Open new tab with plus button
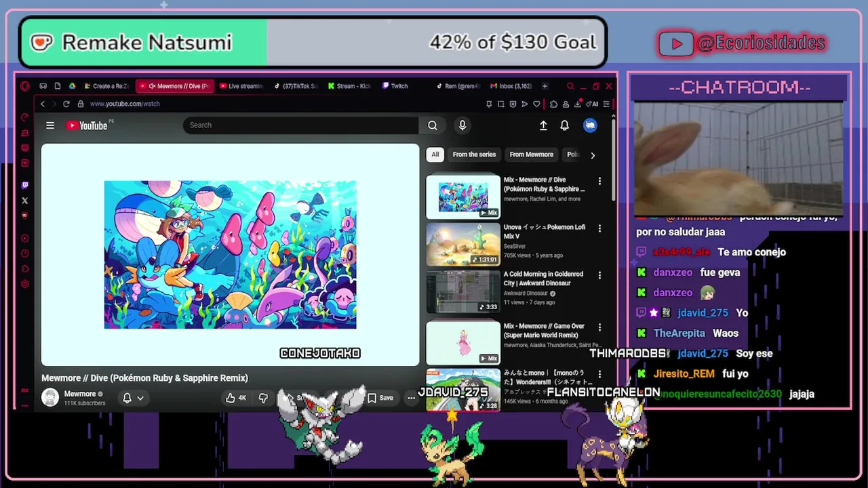The width and height of the screenshot is (868, 488). [x=545, y=86]
